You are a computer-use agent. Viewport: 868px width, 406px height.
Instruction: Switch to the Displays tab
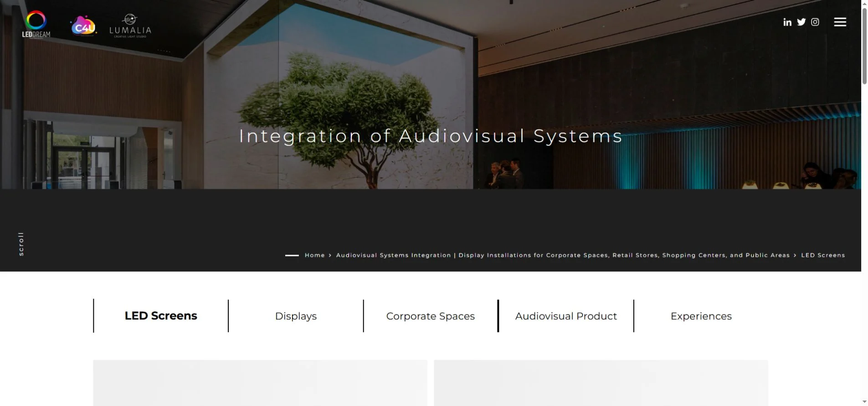296,316
